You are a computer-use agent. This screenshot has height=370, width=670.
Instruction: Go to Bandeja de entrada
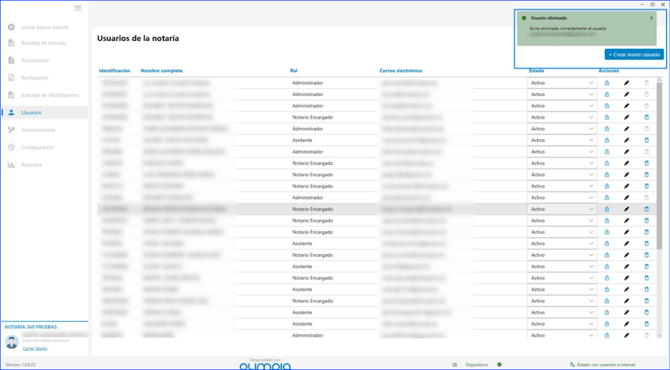point(44,43)
